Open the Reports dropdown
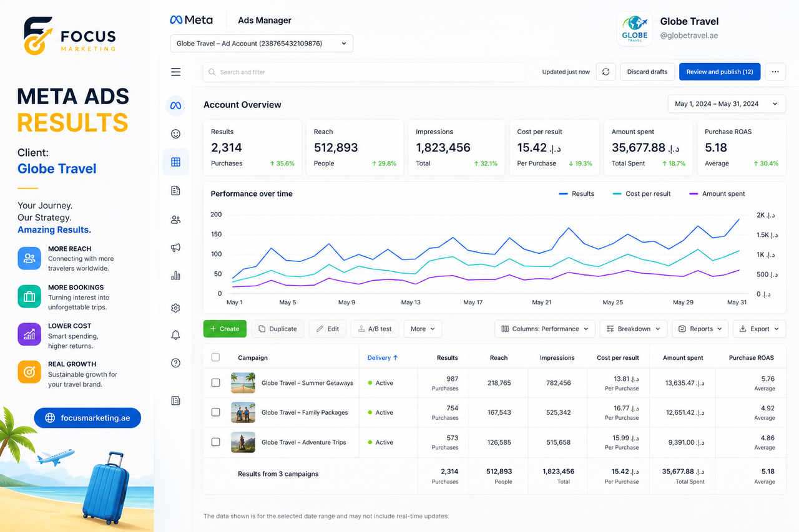The image size is (799, 532). [700, 329]
